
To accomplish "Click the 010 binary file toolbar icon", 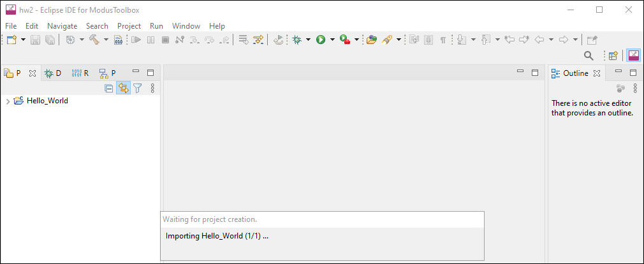I will coord(119,40).
